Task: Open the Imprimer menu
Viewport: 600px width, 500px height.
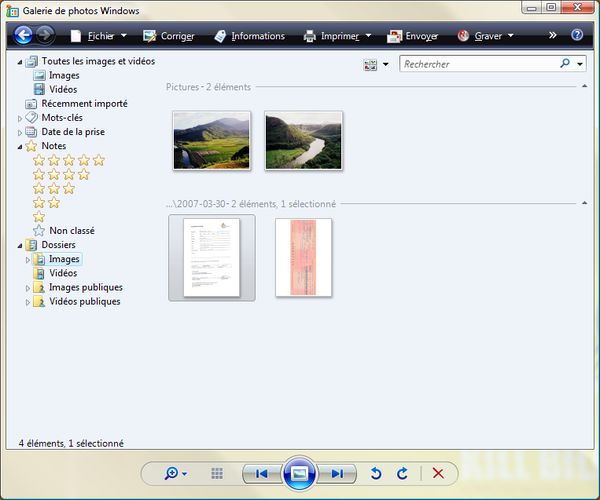Action: tap(339, 36)
